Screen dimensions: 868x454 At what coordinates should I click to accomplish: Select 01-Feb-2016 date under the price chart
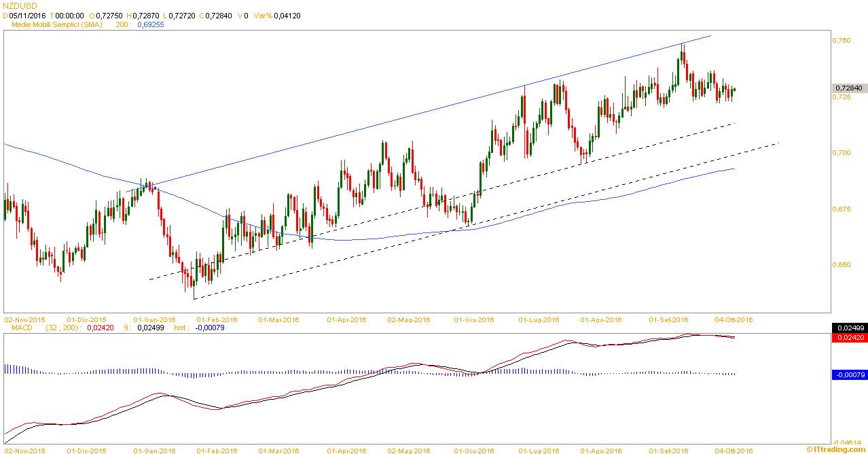tap(217, 319)
